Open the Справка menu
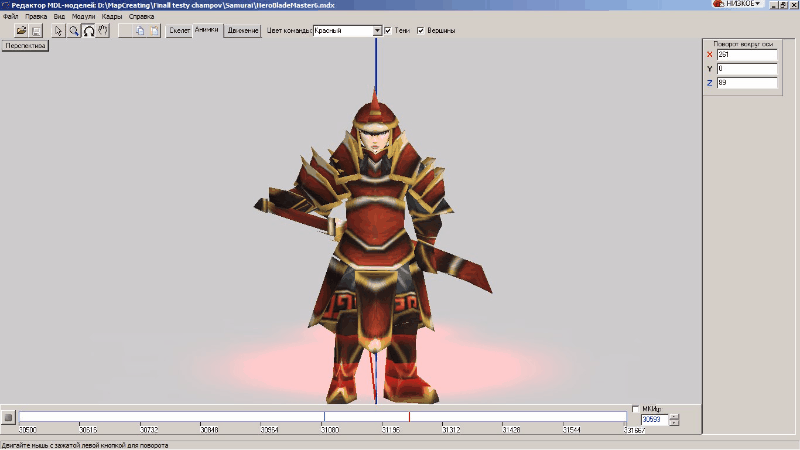The image size is (800, 450). tap(141, 16)
